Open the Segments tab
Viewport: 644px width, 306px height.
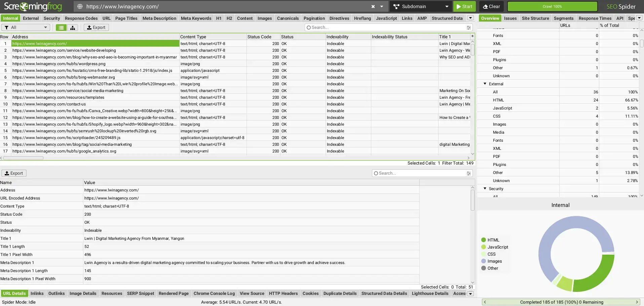click(563, 18)
